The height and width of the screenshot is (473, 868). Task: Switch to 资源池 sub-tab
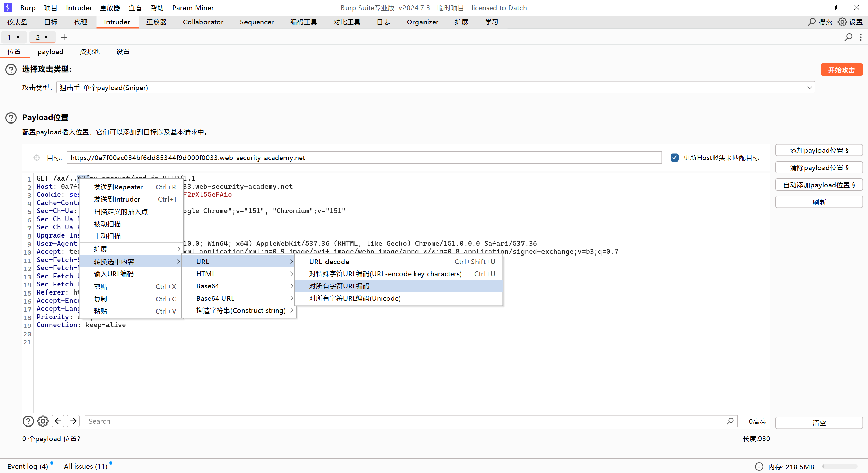click(x=90, y=52)
